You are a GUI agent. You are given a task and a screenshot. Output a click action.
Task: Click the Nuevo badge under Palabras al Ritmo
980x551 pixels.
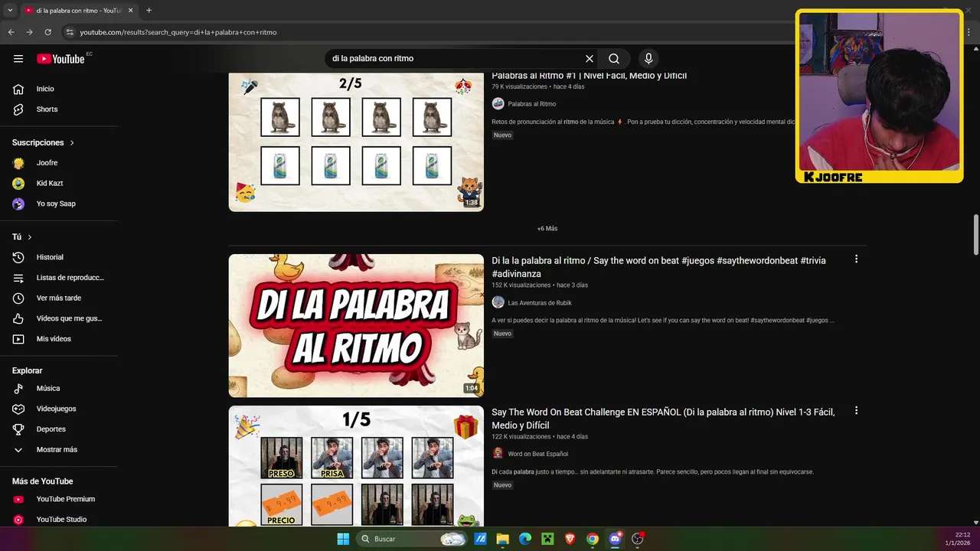[x=502, y=135]
